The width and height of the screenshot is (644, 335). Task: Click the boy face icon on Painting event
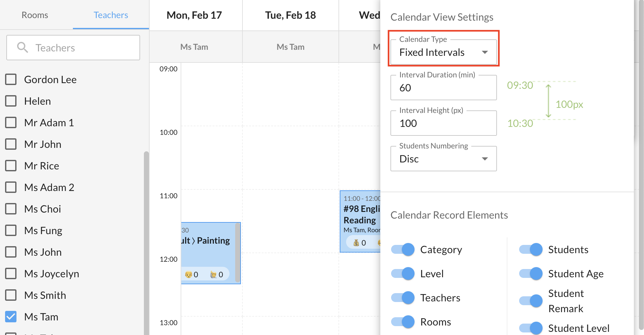(x=189, y=274)
